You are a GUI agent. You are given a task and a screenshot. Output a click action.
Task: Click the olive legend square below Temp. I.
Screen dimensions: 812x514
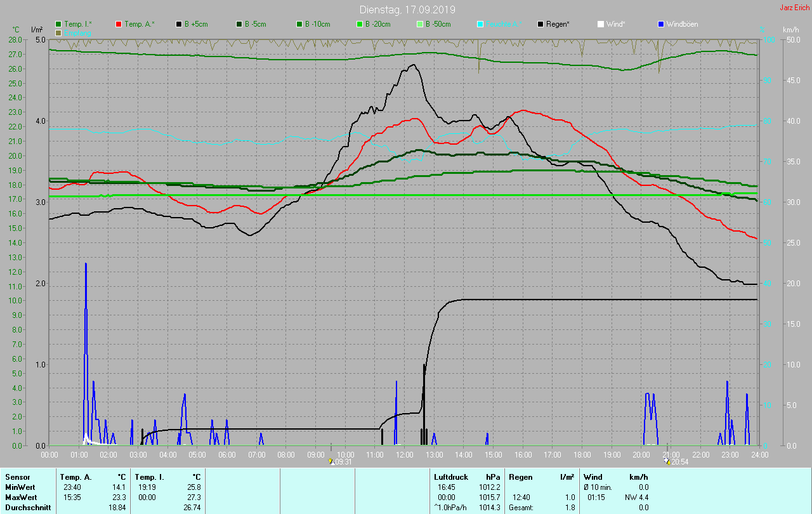(x=59, y=32)
